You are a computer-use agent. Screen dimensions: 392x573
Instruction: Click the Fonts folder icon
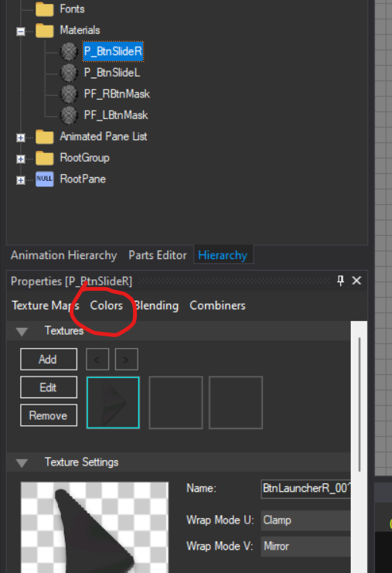[x=45, y=9]
